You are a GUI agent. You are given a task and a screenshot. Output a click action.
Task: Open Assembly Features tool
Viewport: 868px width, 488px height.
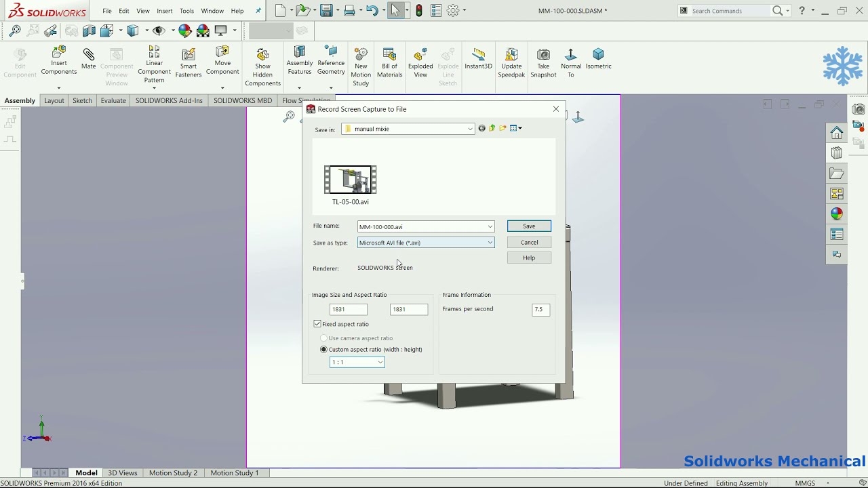(300, 60)
